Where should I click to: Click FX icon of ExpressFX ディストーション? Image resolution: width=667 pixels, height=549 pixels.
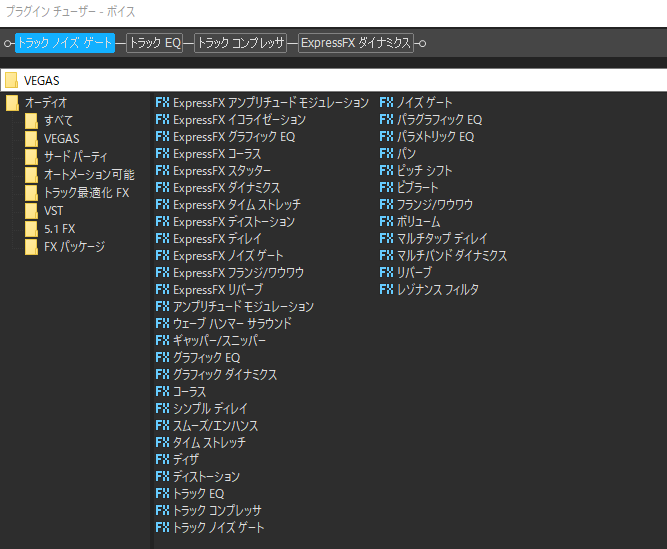[x=162, y=222]
